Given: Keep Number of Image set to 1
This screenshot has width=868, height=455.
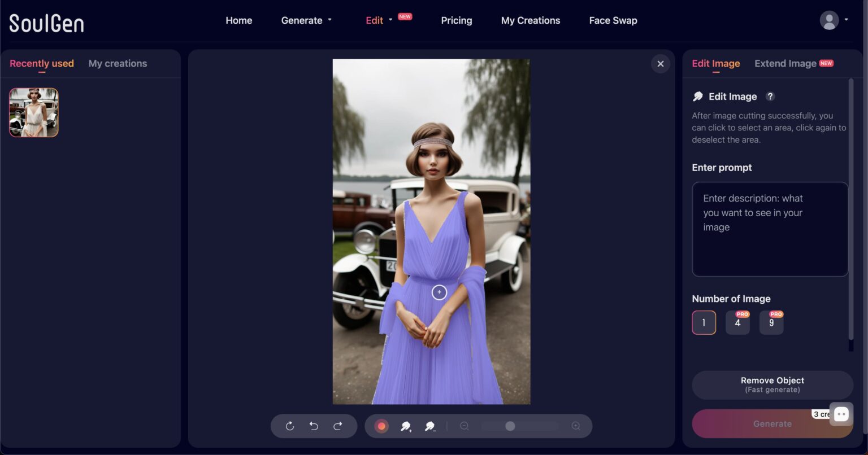Looking at the screenshot, I should click(704, 322).
